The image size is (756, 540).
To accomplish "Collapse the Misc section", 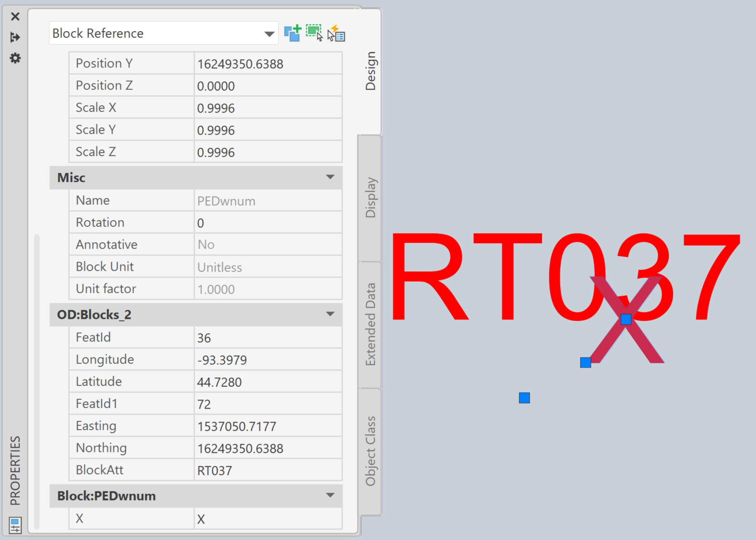I will 330,177.
